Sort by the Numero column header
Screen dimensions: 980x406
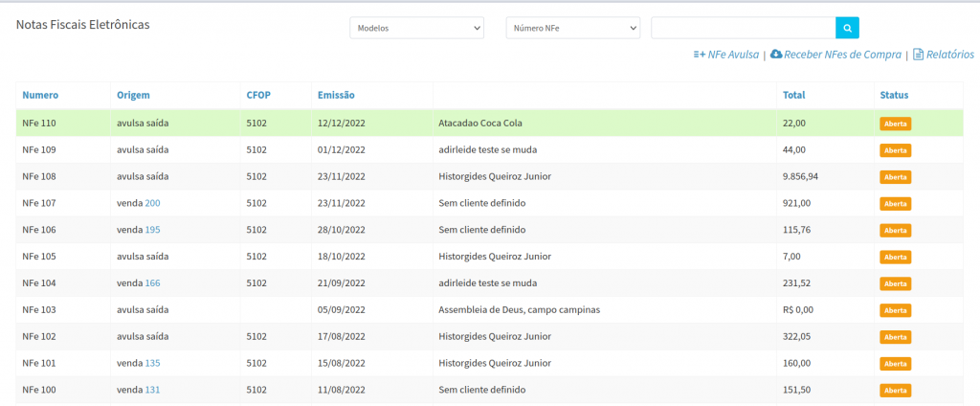pyautogui.click(x=40, y=95)
